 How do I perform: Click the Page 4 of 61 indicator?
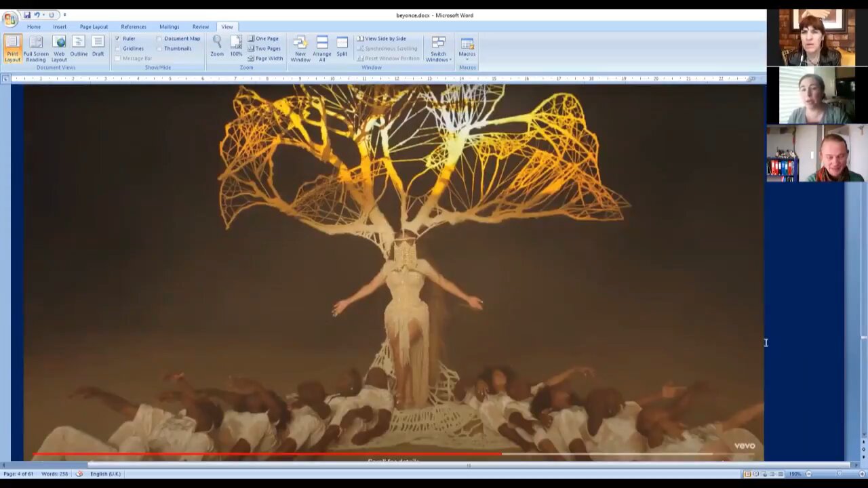18,474
